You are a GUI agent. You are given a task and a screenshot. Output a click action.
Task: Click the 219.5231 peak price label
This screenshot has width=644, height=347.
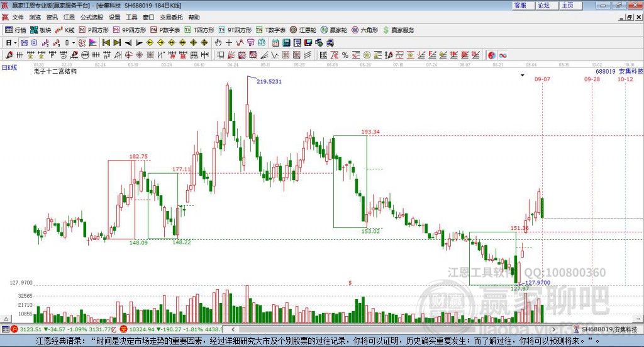[269, 81]
